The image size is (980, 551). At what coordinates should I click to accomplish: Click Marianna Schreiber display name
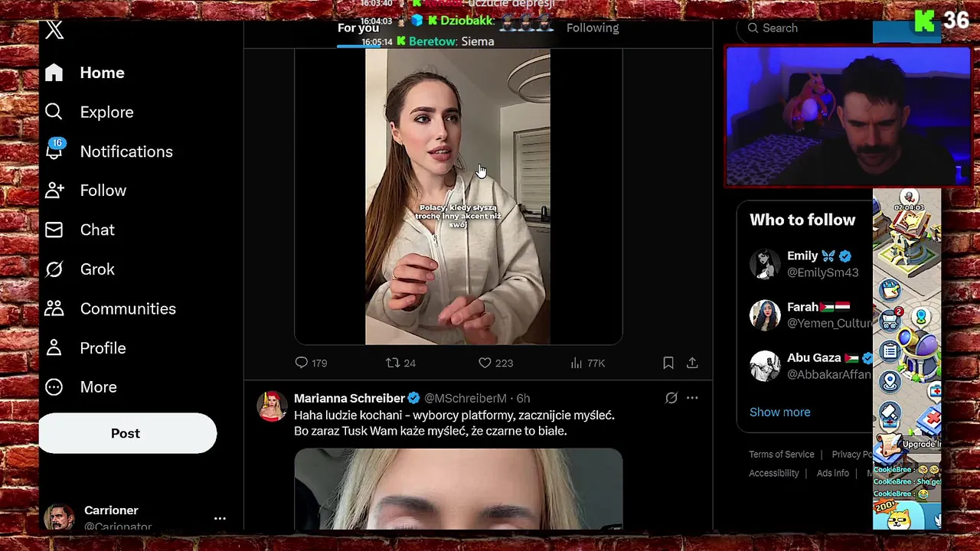[x=349, y=398]
